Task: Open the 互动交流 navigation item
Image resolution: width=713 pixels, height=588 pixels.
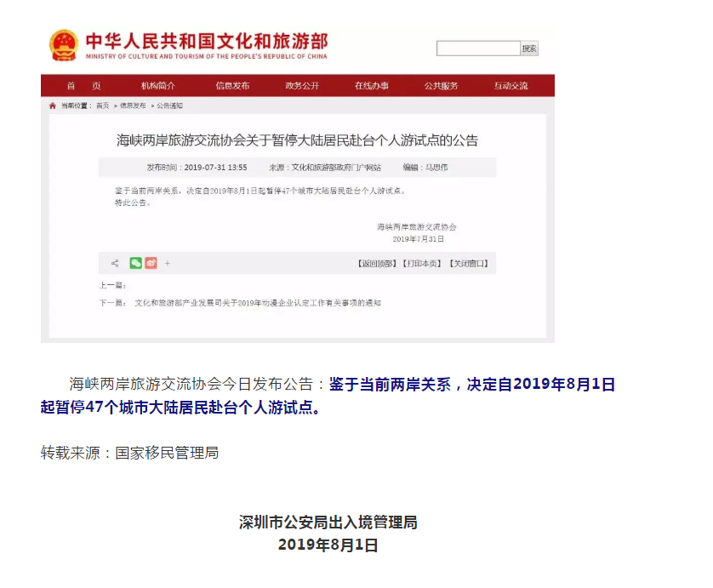Action: coord(511,86)
